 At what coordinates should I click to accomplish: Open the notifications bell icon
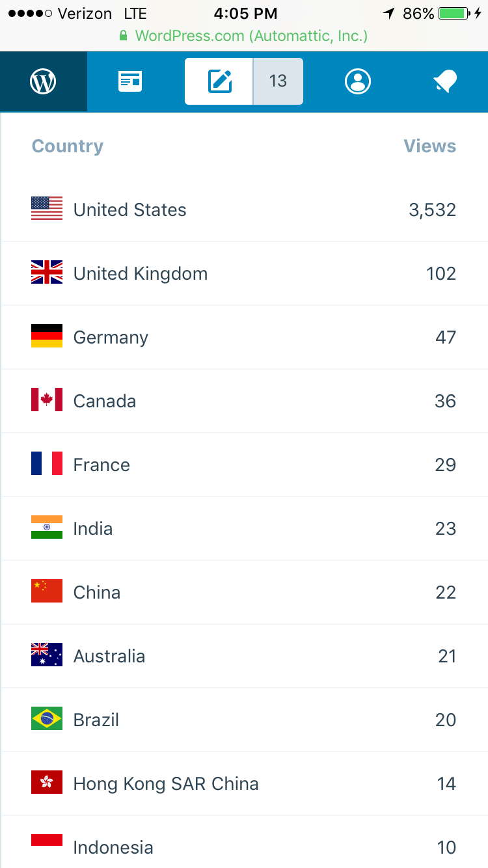446,81
